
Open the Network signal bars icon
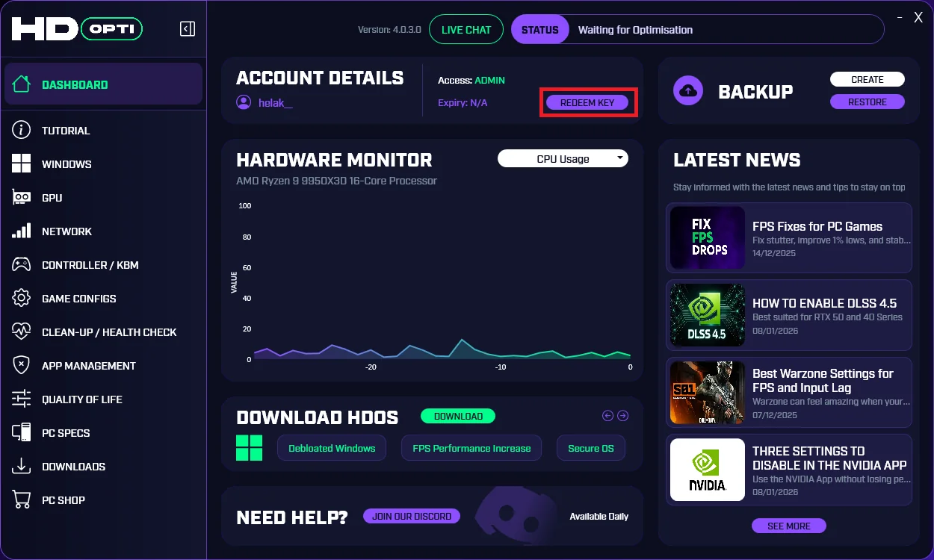(21, 231)
